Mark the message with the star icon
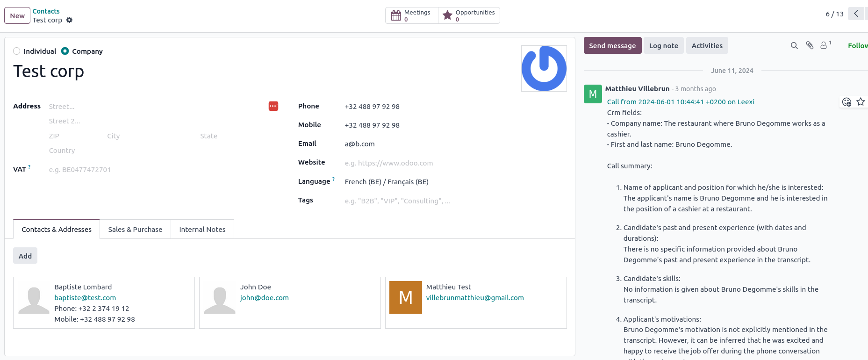868x360 pixels. click(861, 102)
